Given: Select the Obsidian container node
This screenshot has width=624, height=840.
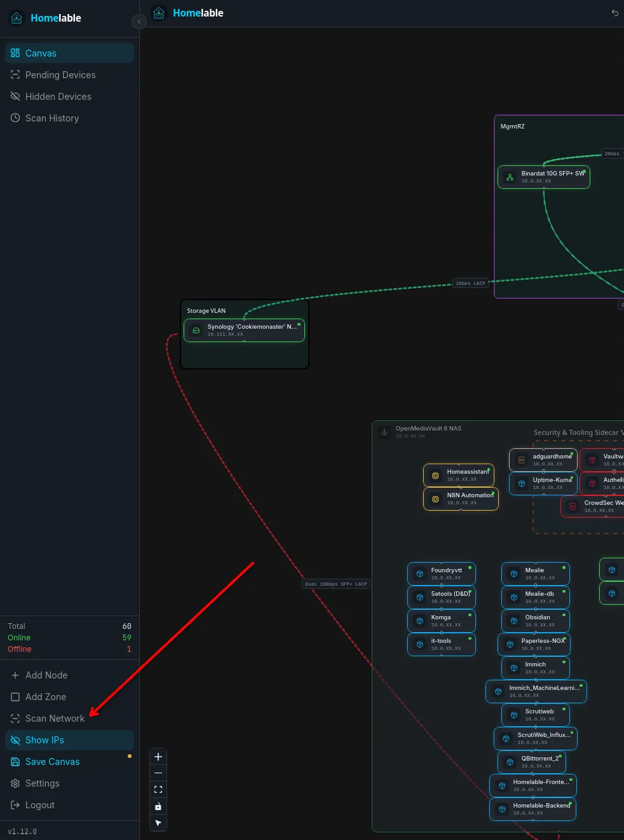Looking at the screenshot, I should 536,621.
